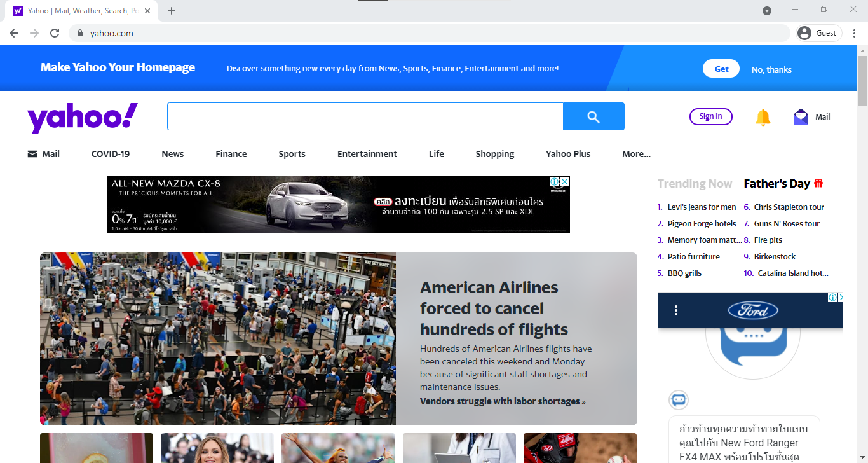Click the chatbot icon in the Ford ad
Viewport: 868px width, 463px height.
(679, 400)
